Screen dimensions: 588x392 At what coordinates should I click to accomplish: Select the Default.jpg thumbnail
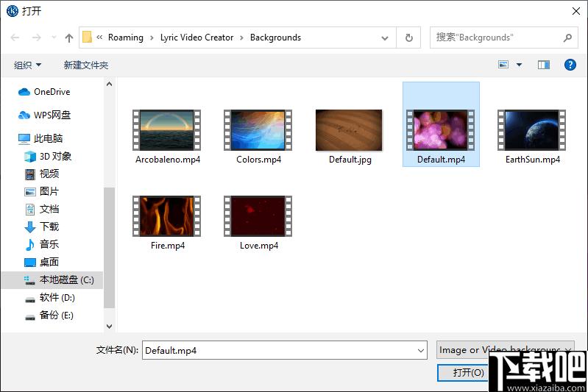click(x=349, y=130)
